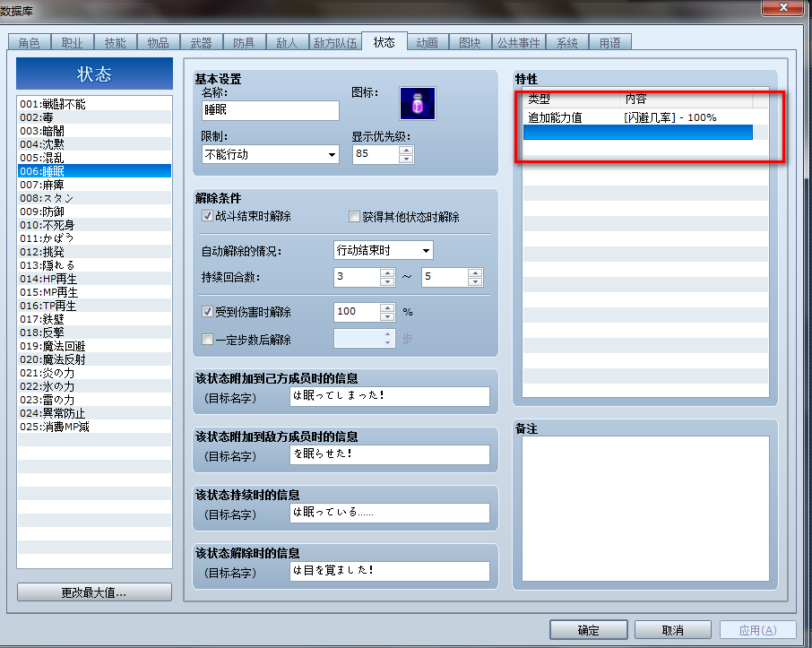Switch to the 公共事件 tab

(518, 42)
